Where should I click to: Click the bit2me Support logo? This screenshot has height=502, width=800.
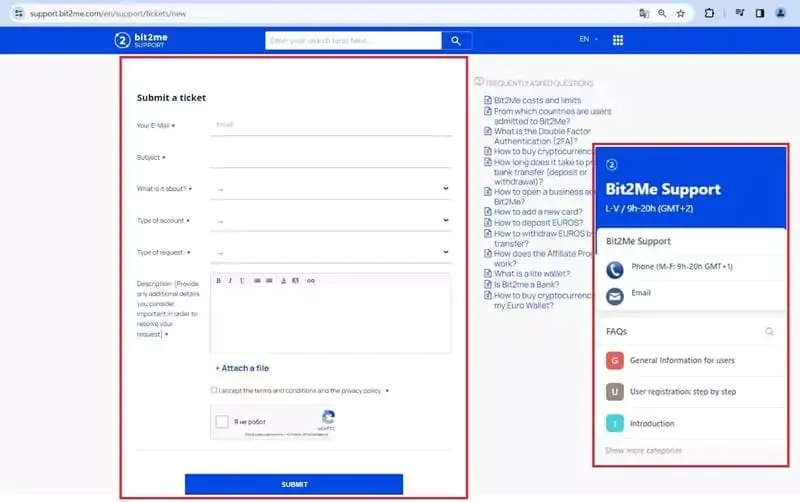pos(141,40)
